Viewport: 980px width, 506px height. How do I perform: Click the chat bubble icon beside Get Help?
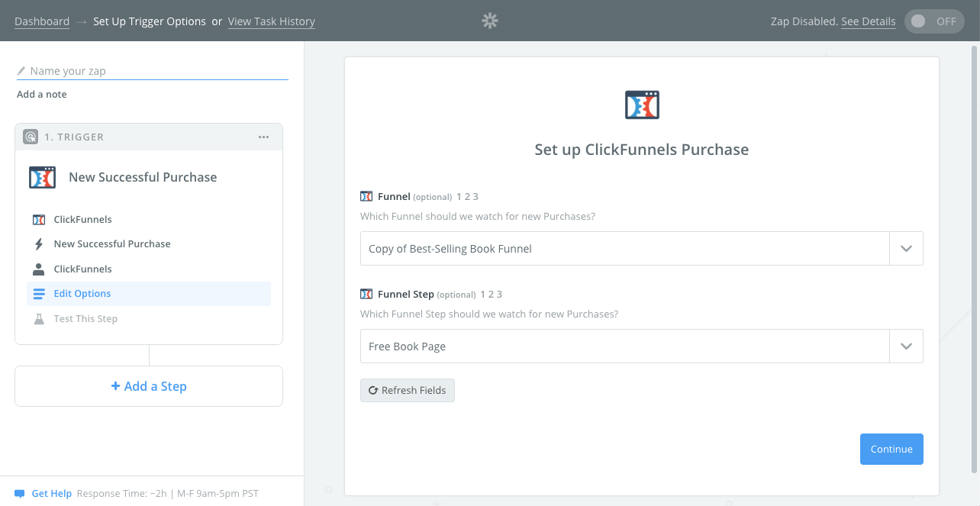20,494
